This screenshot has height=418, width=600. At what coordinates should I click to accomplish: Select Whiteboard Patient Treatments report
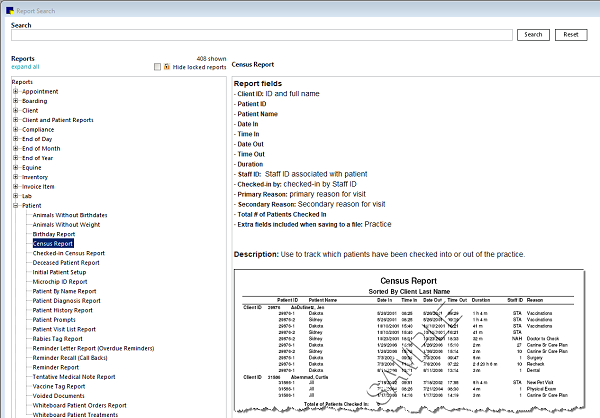click(75, 415)
